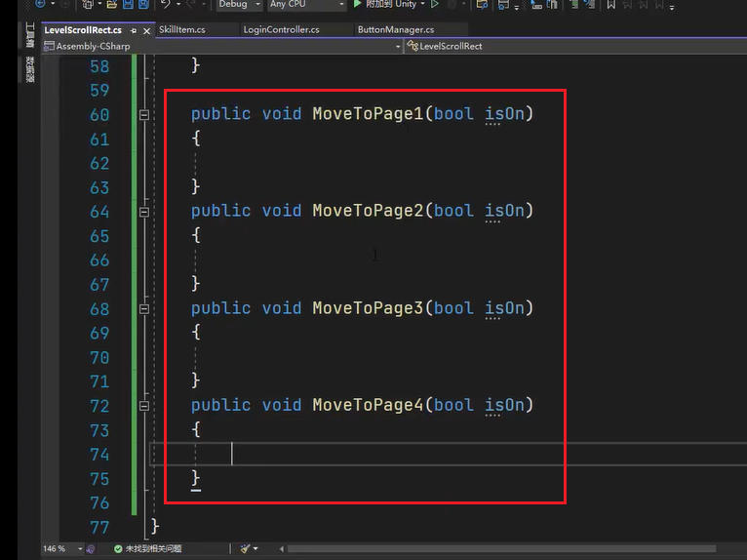Switch to the SkillItem.cs tab
This screenshot has width=747, height=560.
tap(182, 30)
